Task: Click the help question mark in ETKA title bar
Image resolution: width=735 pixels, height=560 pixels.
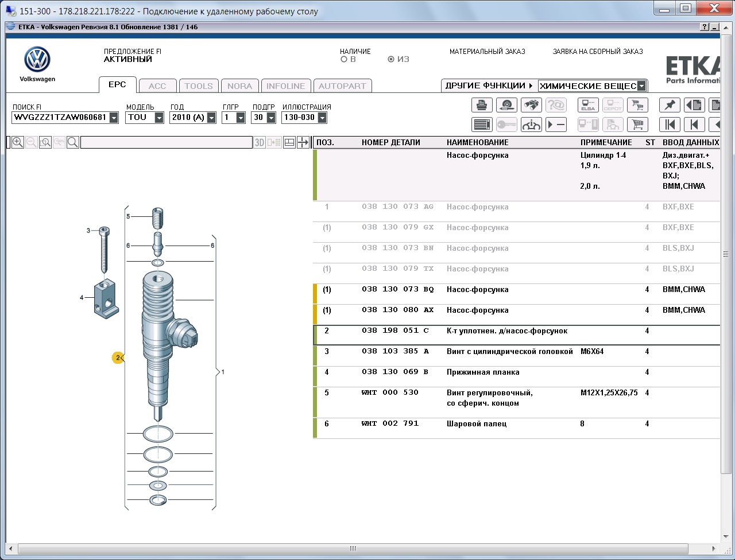Action: 705,27
